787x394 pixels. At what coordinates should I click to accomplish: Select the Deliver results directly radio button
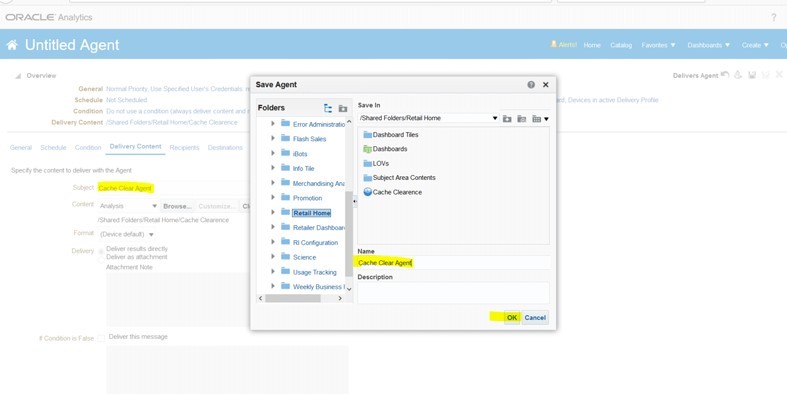pyautogui.click(x=101, y=250)
